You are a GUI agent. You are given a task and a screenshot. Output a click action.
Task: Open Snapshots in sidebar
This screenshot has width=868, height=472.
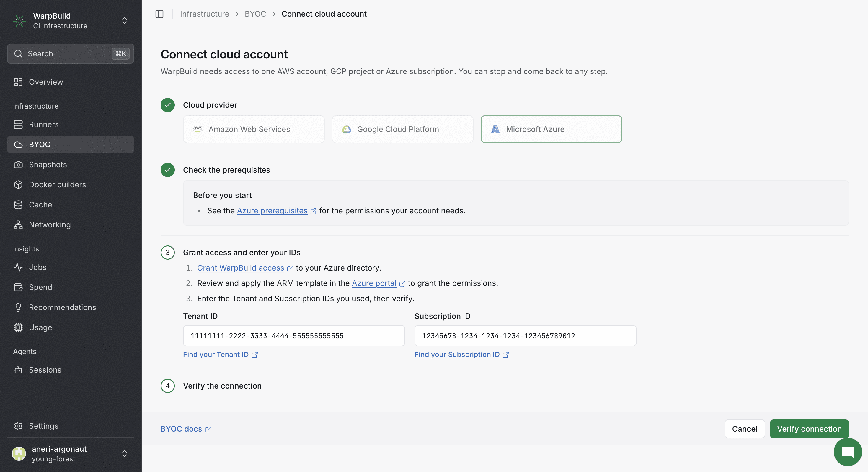[x=71, y=165]
